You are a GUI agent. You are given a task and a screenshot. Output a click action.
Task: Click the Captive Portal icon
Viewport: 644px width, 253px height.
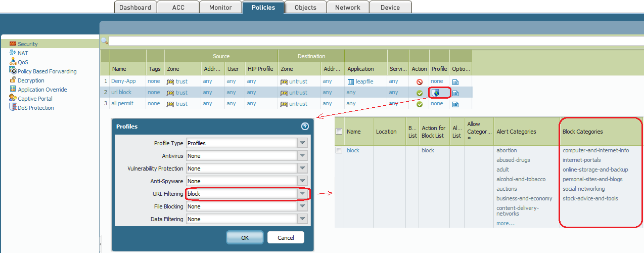point(13,98)
